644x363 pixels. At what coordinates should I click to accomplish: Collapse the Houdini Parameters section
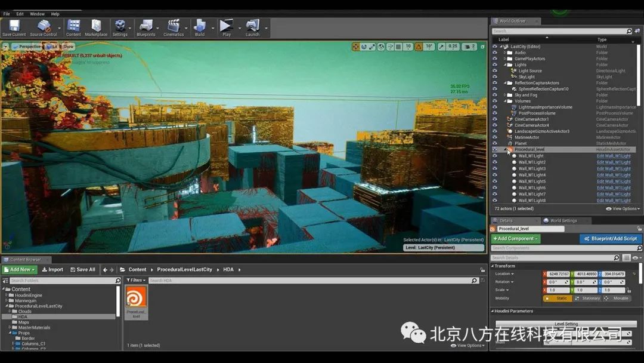click(493, 311)
